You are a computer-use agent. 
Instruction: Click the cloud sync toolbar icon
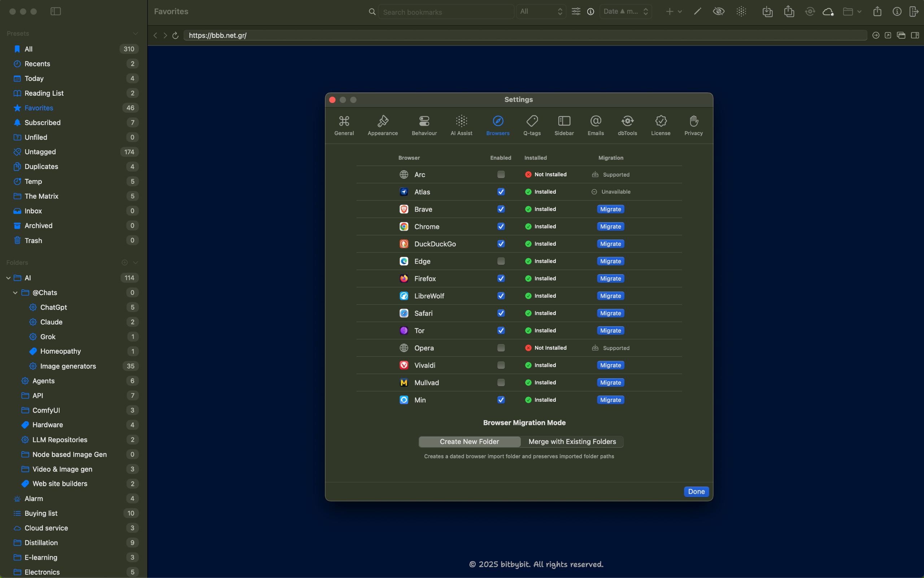[828, 12]
